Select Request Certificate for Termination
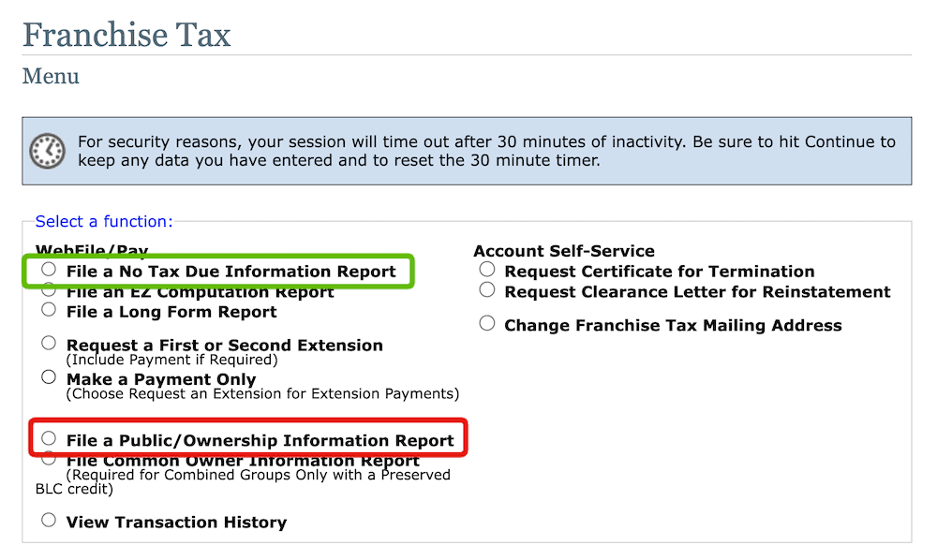 pyautogui.click(x=486, y=269)
